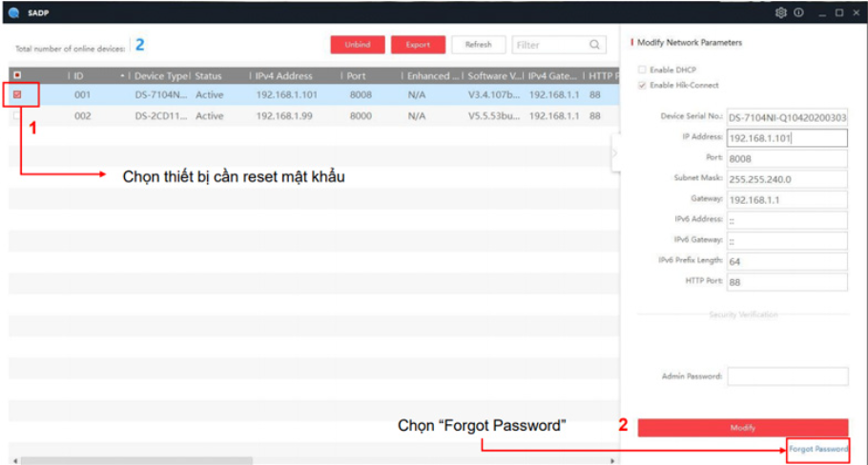
Task: Enable the DHCP checkbox
Action: tap(642, 70)
